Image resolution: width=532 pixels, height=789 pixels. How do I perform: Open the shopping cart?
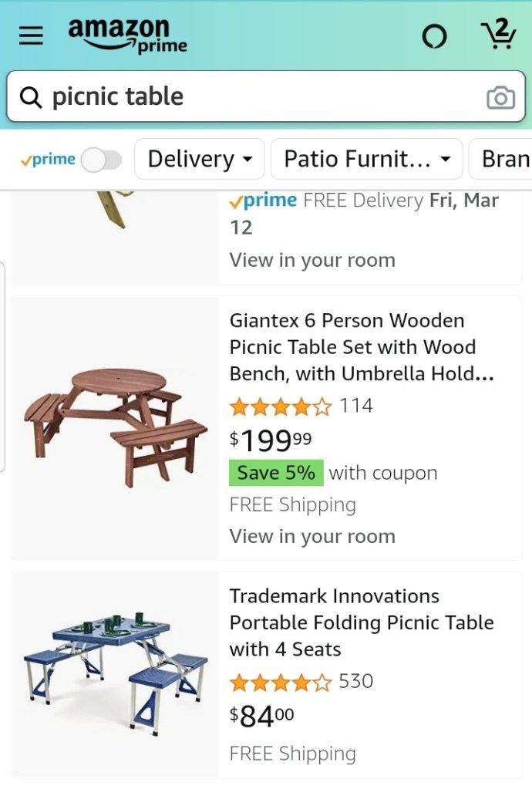tap(498, 34)
